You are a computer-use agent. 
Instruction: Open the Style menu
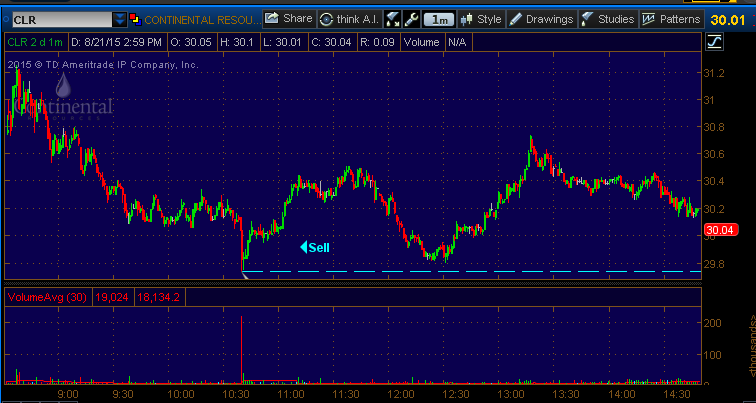[480, 18]
